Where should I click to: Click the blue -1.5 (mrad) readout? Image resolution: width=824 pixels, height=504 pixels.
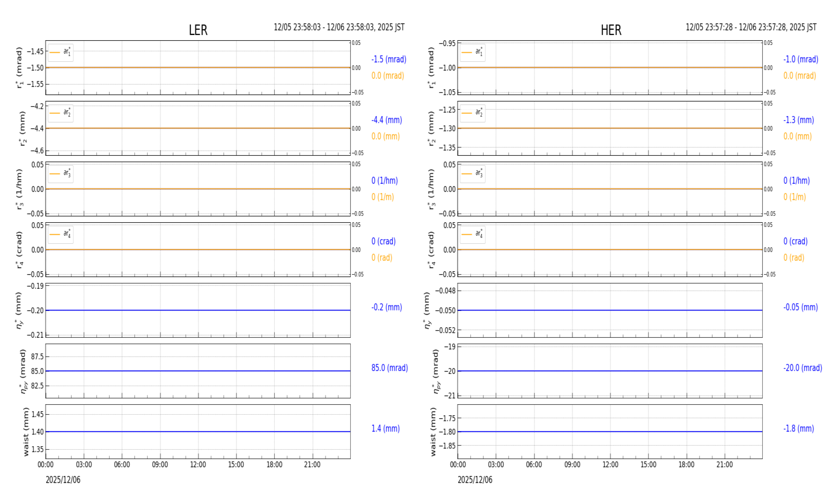[x=389, y=60]
